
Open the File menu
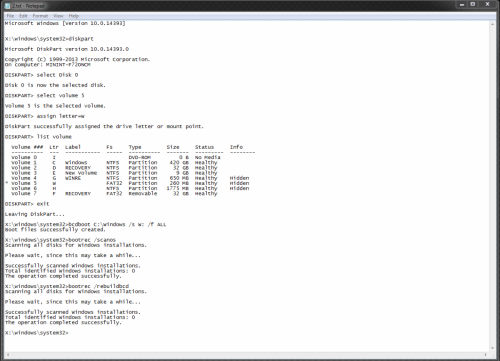tap(10, 16)
